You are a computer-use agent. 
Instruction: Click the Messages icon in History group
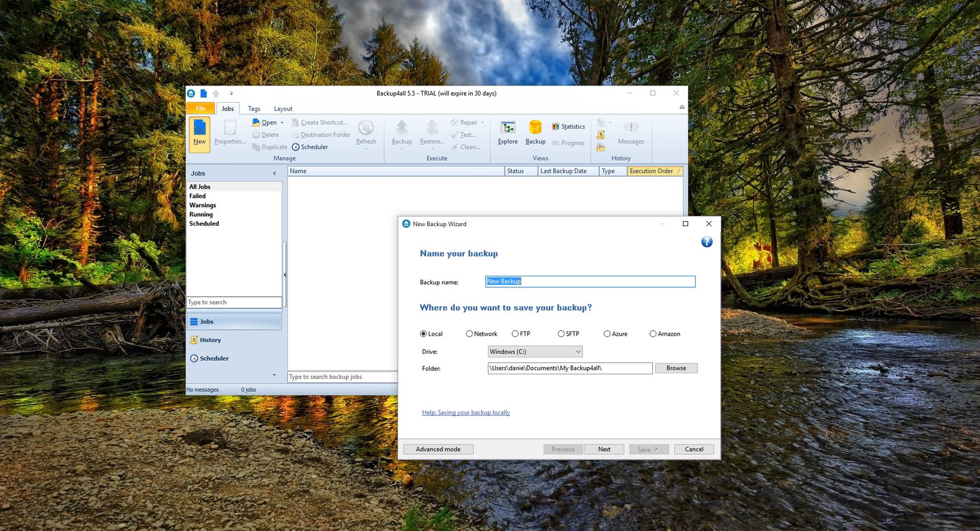[631, 133]
